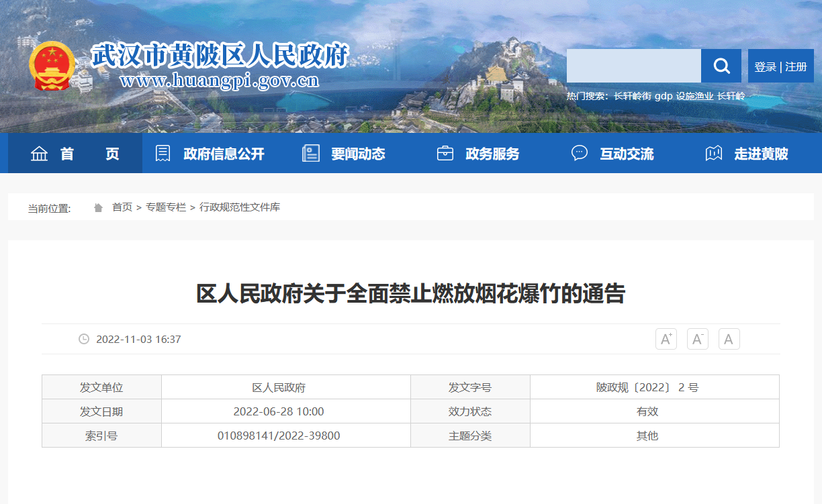Decrease font size with A- icon
This screenshot has height=504, width=822.
(697, 339)
